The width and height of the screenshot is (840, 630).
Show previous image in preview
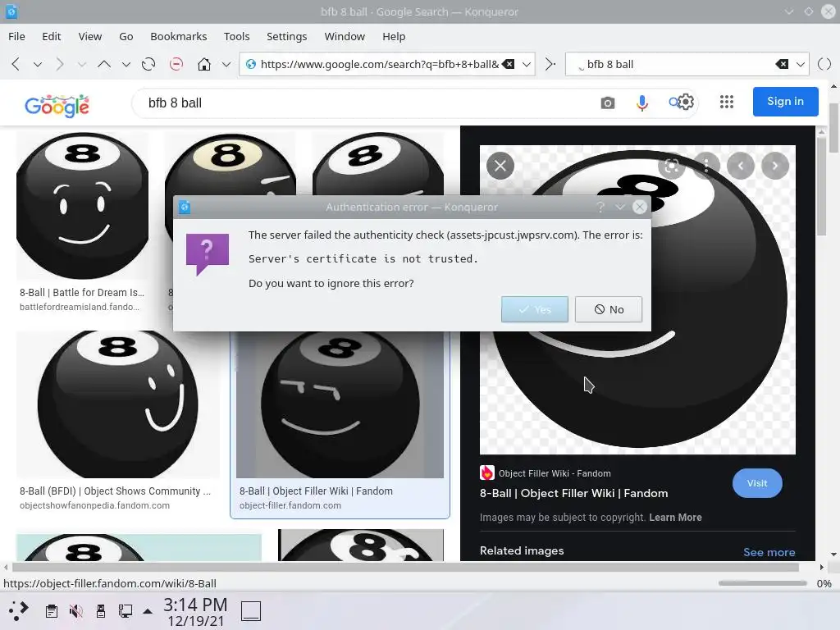[x=741, y=166]
